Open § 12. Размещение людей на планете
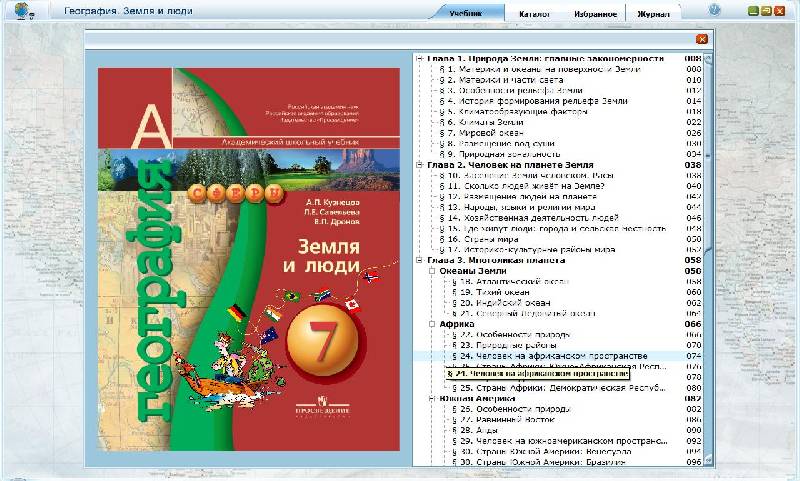 (x=518, y=197)
